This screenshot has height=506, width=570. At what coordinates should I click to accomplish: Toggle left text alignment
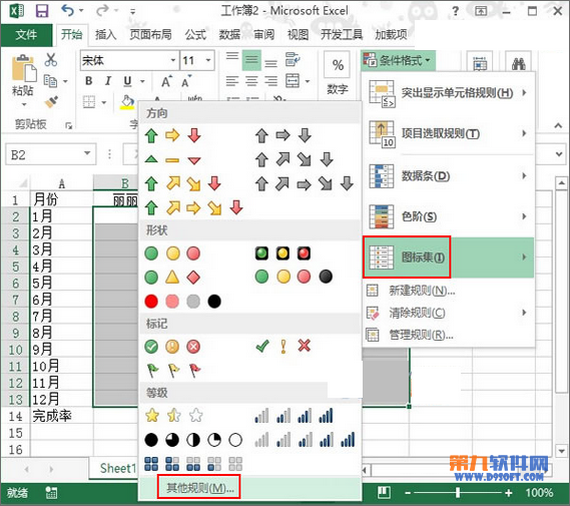232,81
